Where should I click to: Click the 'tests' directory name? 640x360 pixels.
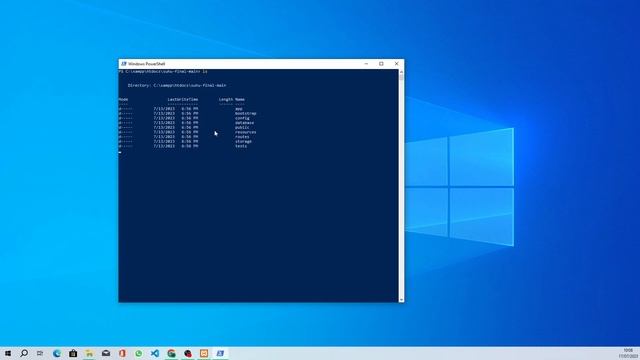pos(241,146)
